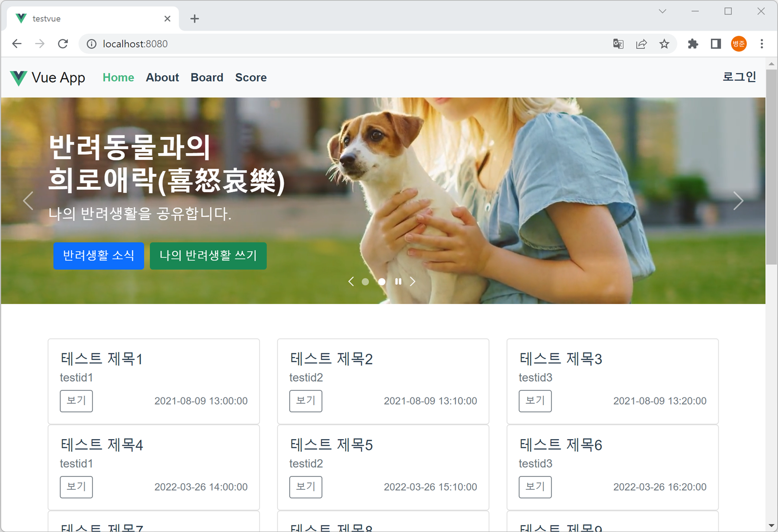This screenshot has width=778, height=532.
Task: Maximize the browser window
Action: click(x=728, y=11)
